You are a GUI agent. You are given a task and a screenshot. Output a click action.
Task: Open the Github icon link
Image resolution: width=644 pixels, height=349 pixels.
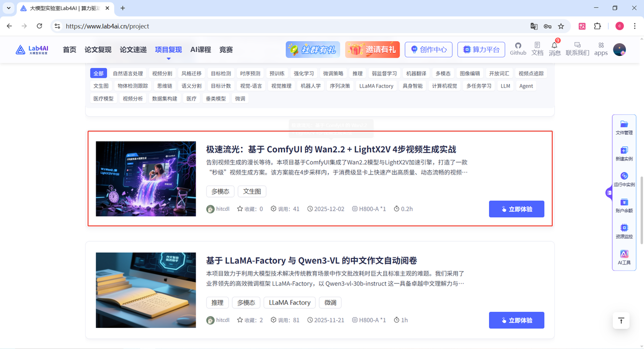point(518,49)
